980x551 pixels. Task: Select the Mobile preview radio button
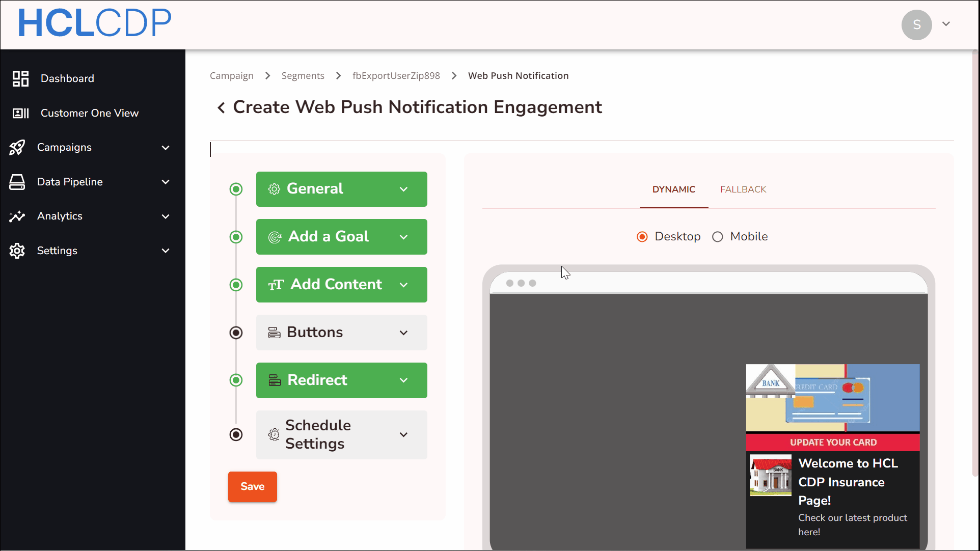(x=718, y=237)
